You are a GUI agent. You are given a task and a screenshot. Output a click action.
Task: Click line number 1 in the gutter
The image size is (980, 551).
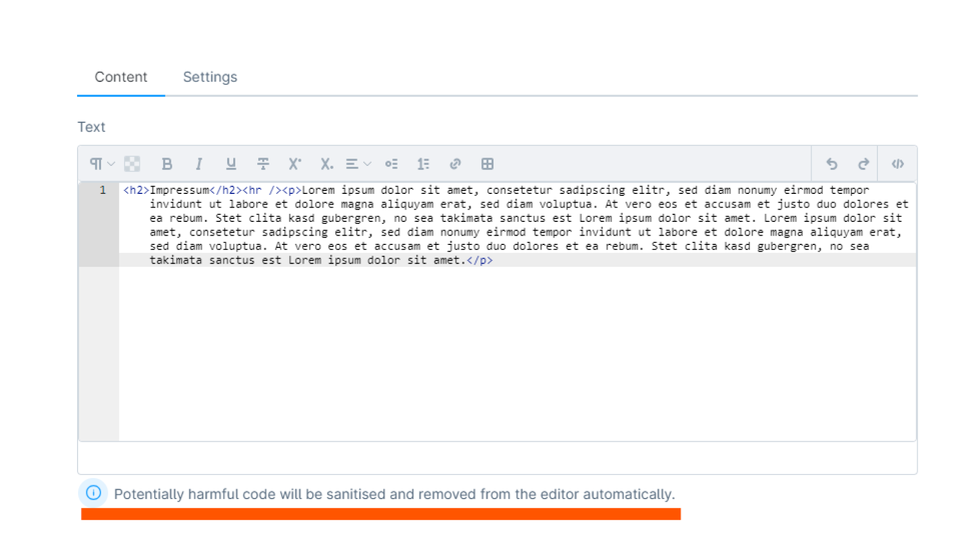tap(103, 190)
